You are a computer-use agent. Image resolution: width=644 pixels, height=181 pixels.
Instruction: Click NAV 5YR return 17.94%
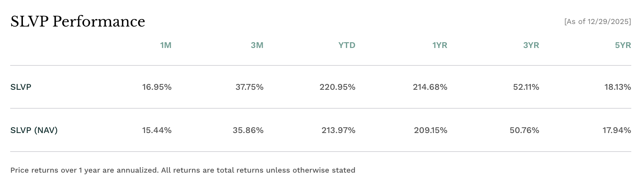[616, 130]
